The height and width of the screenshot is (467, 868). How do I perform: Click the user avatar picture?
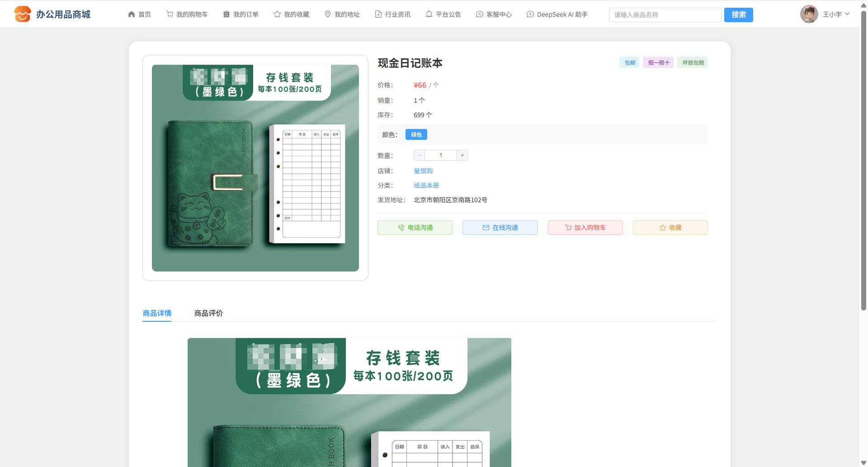point(809,14)
